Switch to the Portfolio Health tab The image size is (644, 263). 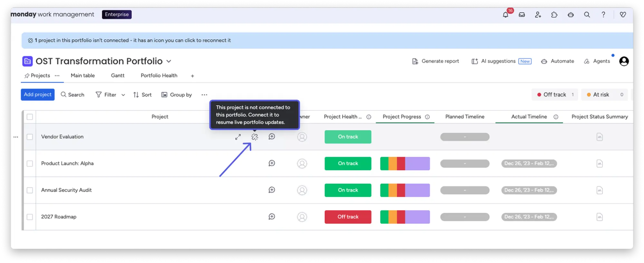click(x=159, y=75)
